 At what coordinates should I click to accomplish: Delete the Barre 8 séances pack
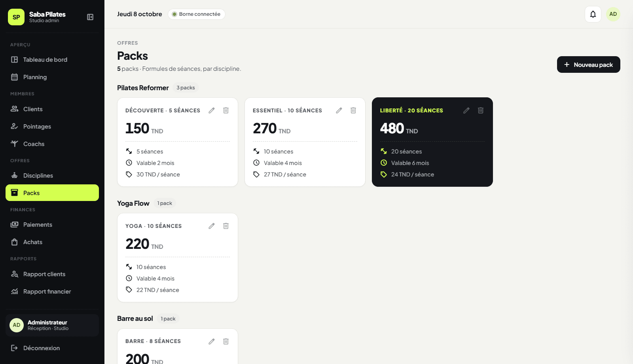click(226, 341)
